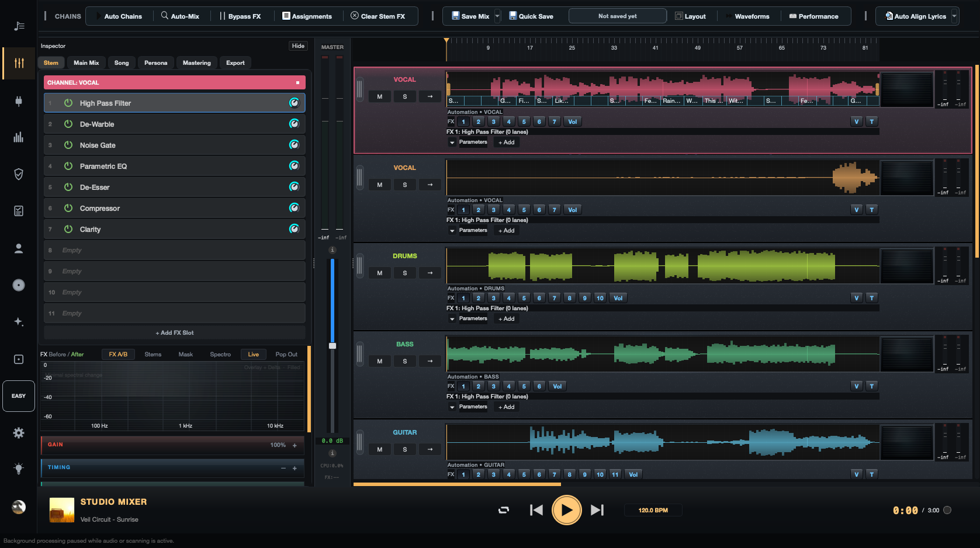Toggle power for De-Warble effect
The image size is (980, 548).
click(x=68, y=124)
